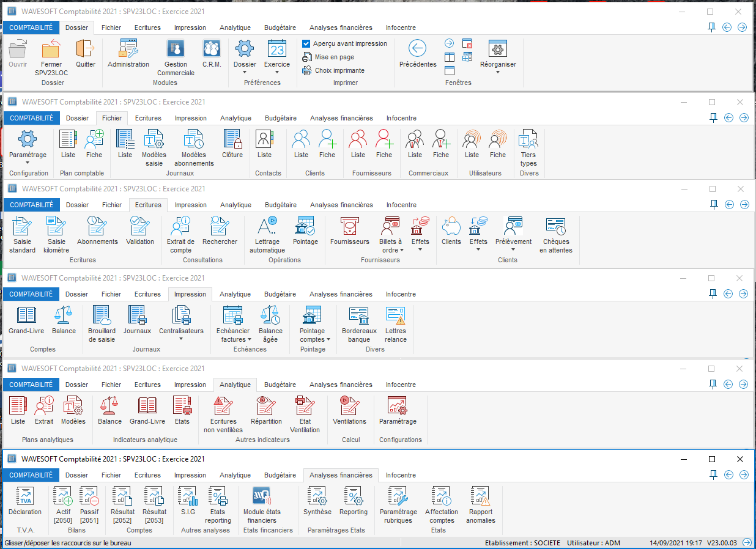Click Etablissement : SOCIETE in status bar

(523, 543)
